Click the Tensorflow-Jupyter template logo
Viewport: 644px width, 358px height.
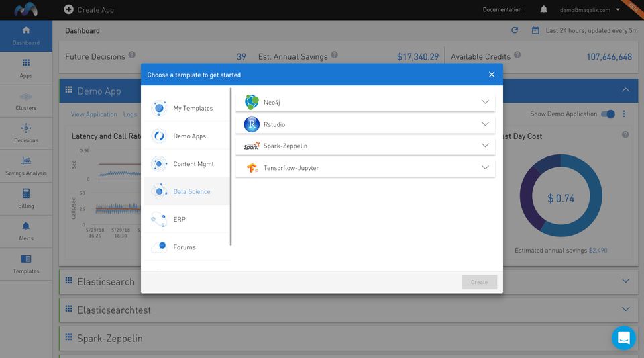(x=252, y=168)
